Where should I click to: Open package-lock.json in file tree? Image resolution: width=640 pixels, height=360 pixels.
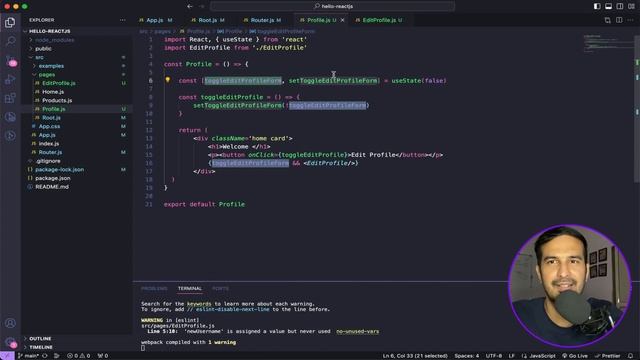76,169
